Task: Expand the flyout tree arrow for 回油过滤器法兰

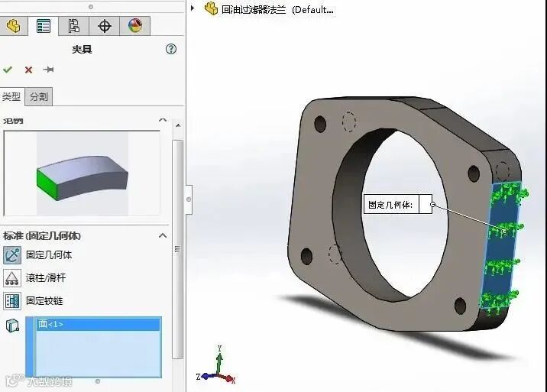Action: [x=193, y=8]
